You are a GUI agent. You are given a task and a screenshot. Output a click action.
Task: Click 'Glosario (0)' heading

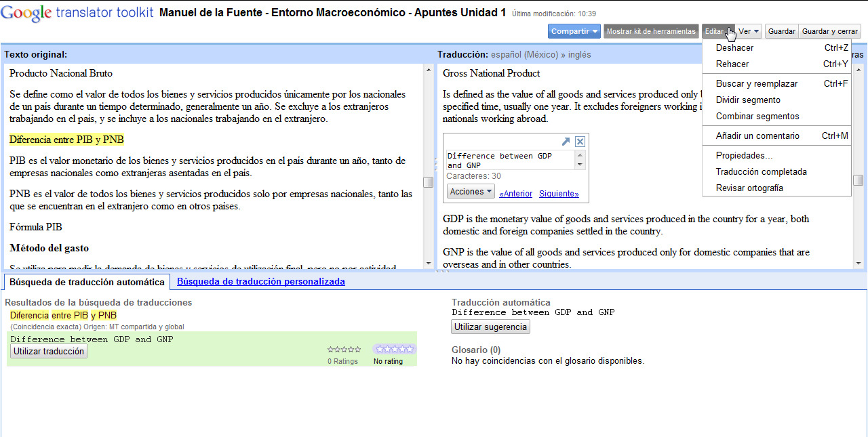coord(476,350)
